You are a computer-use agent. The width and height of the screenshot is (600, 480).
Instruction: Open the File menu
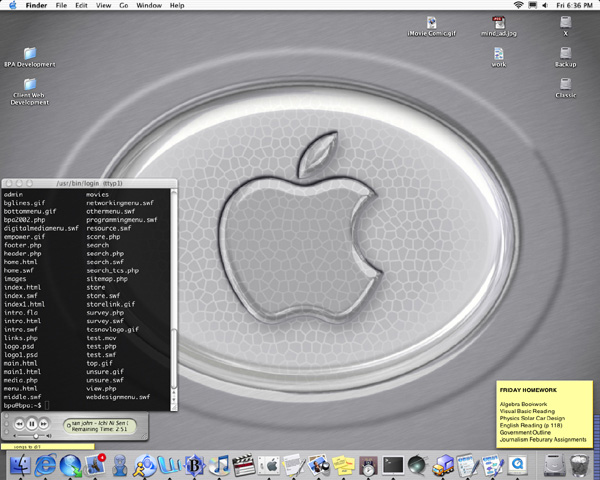tap(61, 5)
